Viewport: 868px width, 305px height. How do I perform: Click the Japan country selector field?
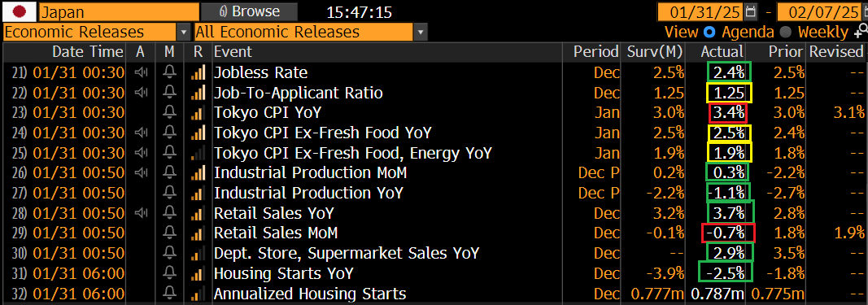[119, 11]
